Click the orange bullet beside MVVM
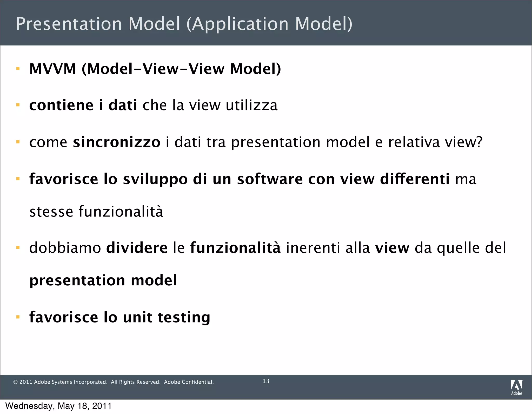The image size is (532, 414). tap(18, 69)
